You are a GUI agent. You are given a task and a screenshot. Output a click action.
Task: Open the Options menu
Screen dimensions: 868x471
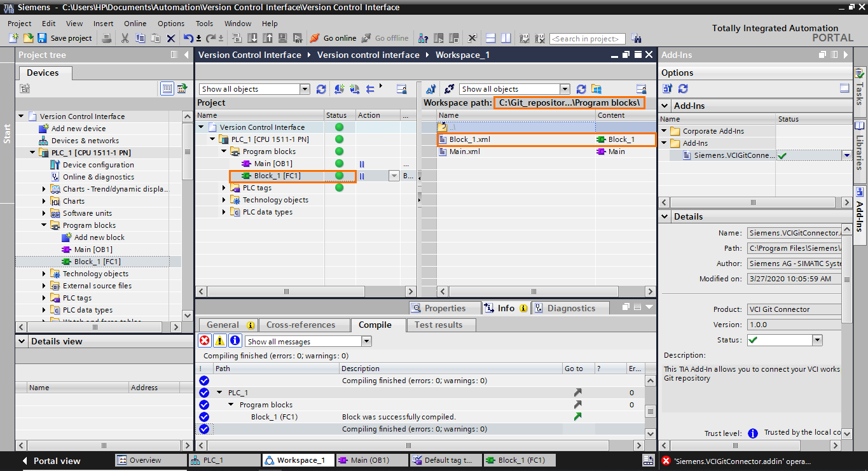pos(170,23)
